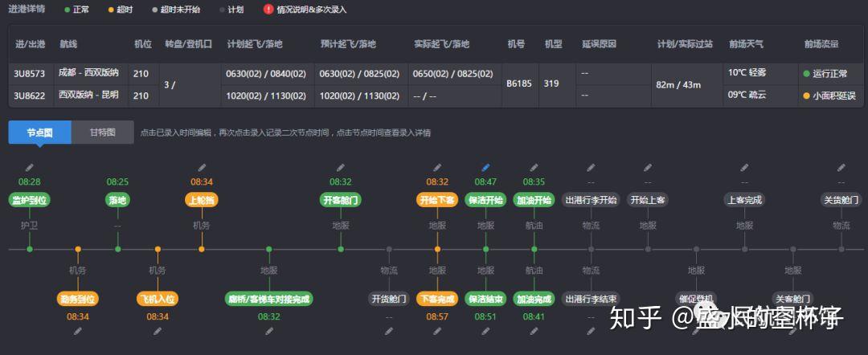This screenshot has height=355, width=868.
Task: Click the 西双版纳 - 昆明 route cell
Action: 88,95
